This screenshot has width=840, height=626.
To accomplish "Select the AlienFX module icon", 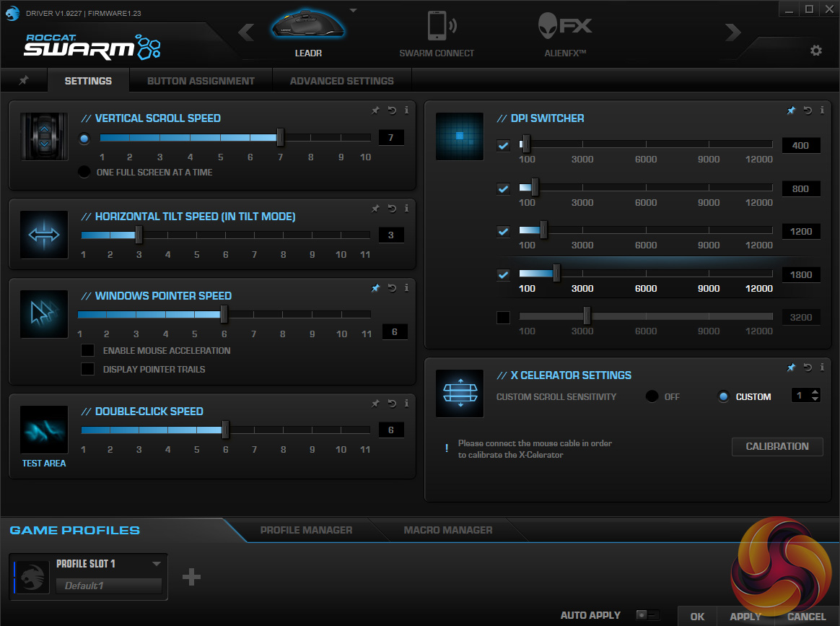I will coord(564,26).
